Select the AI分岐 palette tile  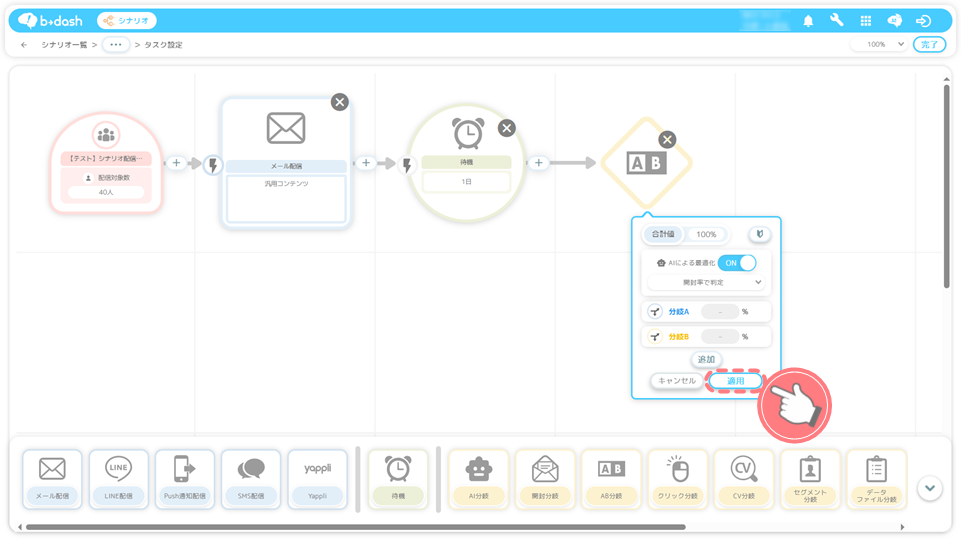(479, 480)
